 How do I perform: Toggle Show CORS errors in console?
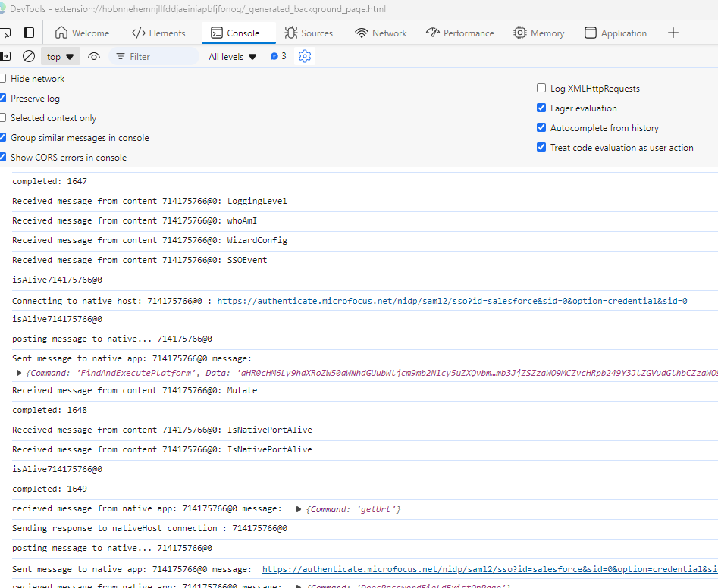(x=3, y=158)
